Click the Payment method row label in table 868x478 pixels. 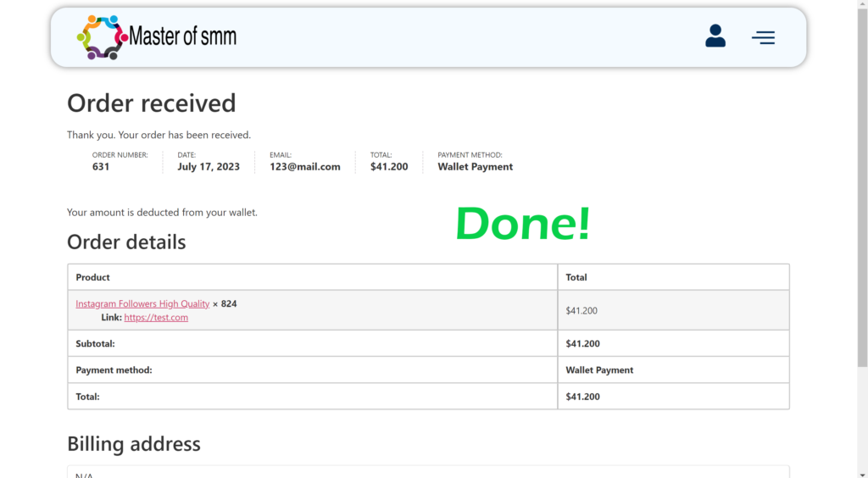point(114,370)
